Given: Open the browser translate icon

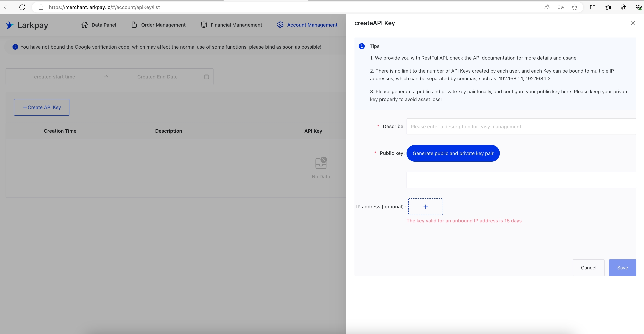Looking at the screenshot, I should (x=561, y=7).
